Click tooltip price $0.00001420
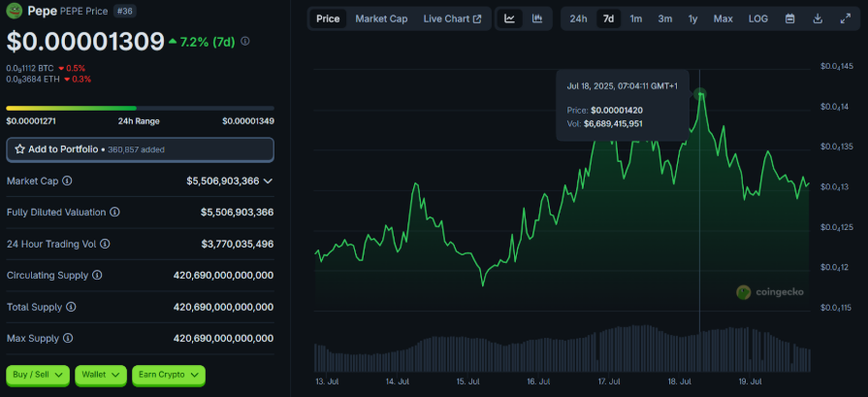Screen dimensions: 868x397 617,111
